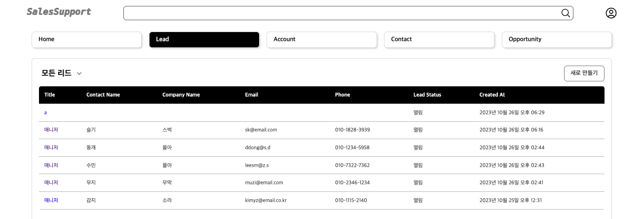The height and width of the screenshot is (219, 644).
Task: Open the user profile icon
Action: [x=611, y=13]
